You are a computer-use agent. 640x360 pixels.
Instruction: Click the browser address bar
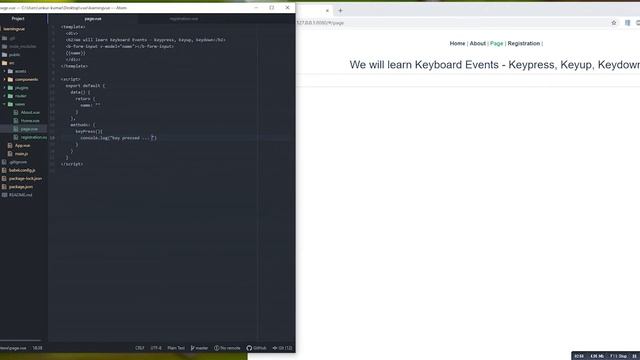tap(451, 23)
